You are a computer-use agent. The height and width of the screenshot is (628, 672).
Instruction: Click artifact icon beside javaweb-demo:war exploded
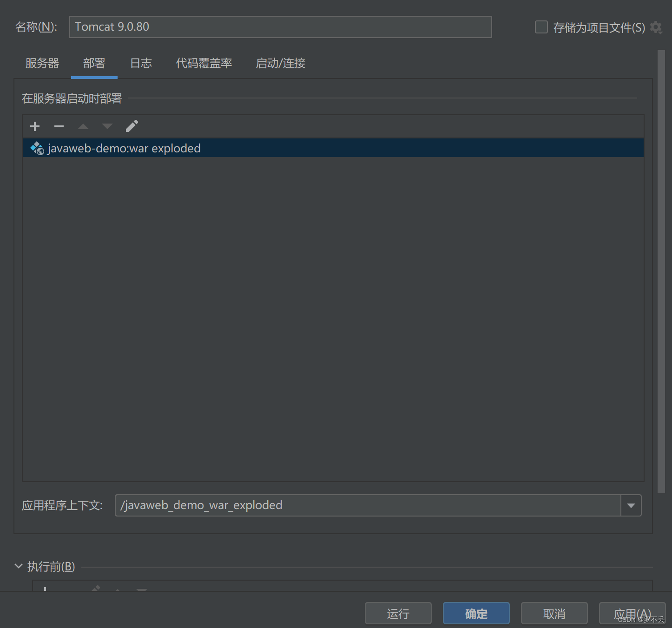[x=37, y=149]
